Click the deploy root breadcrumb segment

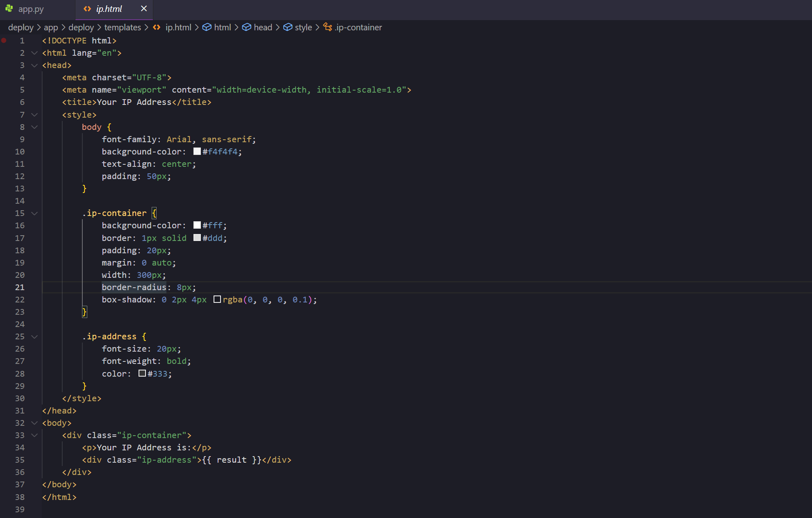[x=21, y=27]
